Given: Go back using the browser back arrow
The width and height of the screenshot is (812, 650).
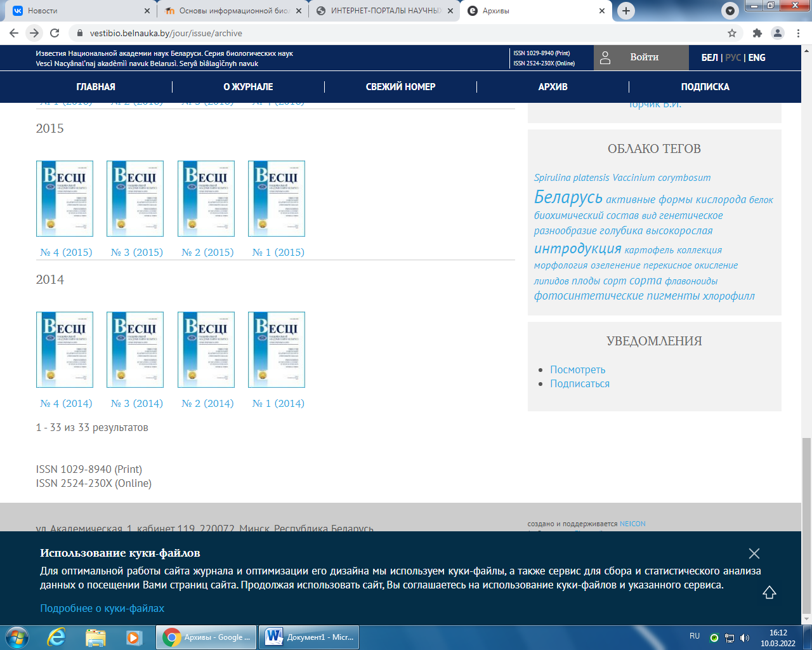Looking at the screenshot, I should (x=14, y=33).
